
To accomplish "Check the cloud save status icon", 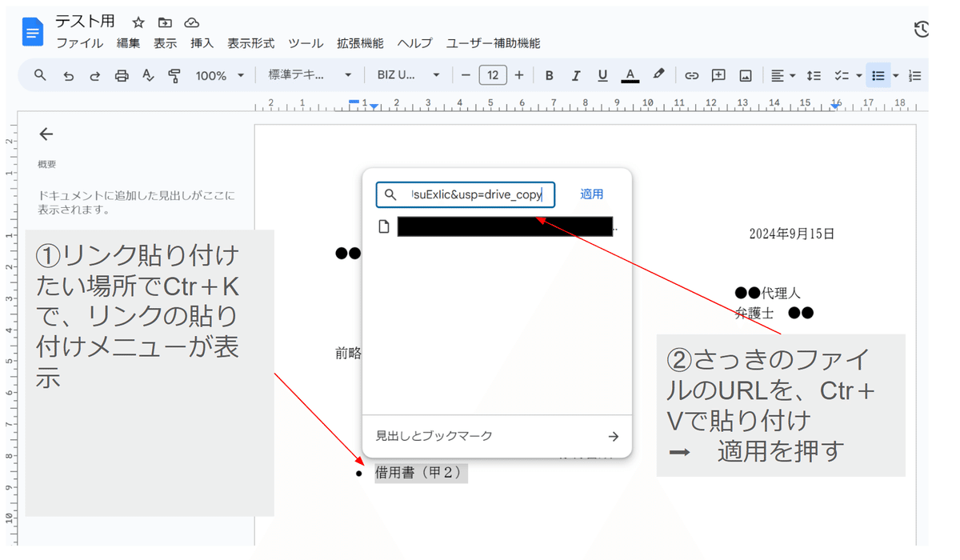I will tap(191, 22).
